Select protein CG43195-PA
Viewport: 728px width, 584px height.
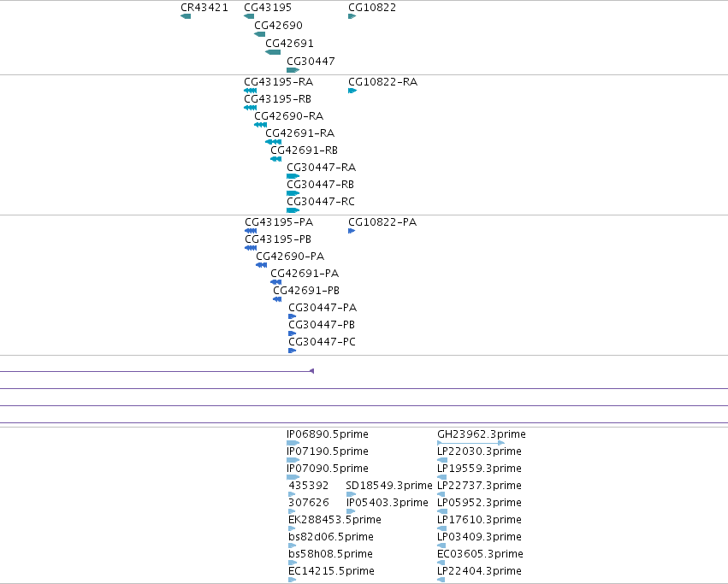click(251, 231)
